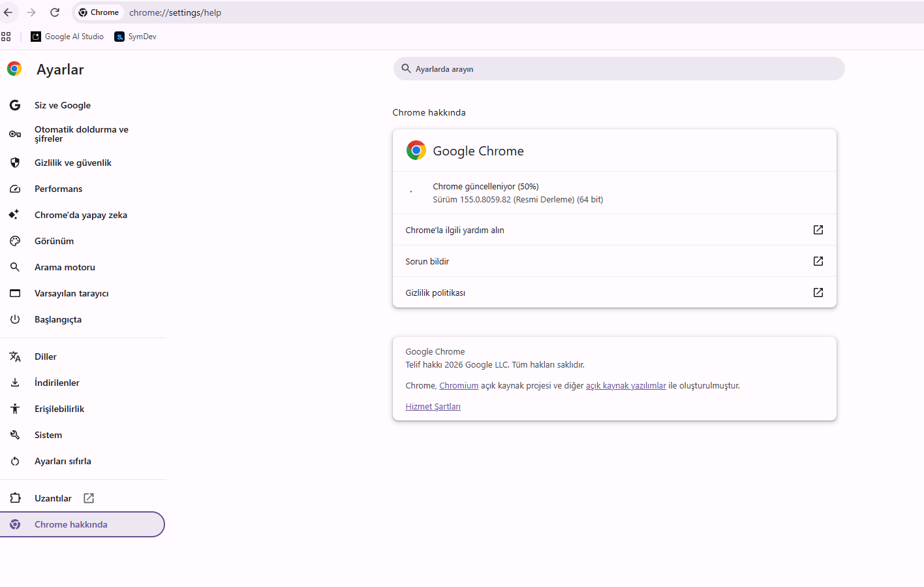The height and width of the screenshot is (587, 924).
Task: Focus the 'Ayarlarda arayın' search field
Action: [x=619, y=69]
